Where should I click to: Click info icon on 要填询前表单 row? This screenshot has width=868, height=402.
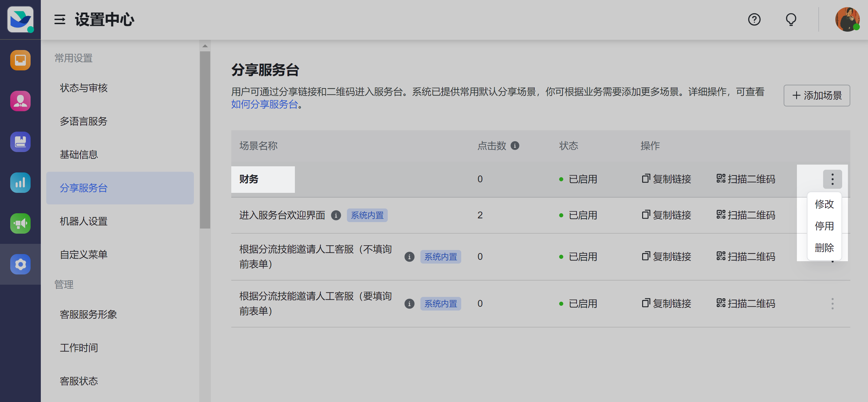[x=409, y=304]
